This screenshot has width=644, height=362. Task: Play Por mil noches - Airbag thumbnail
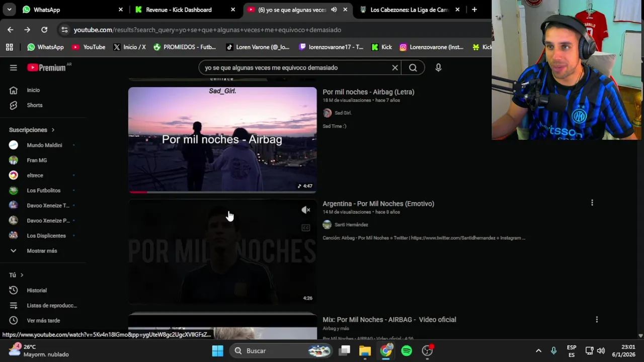click(222, 140)
